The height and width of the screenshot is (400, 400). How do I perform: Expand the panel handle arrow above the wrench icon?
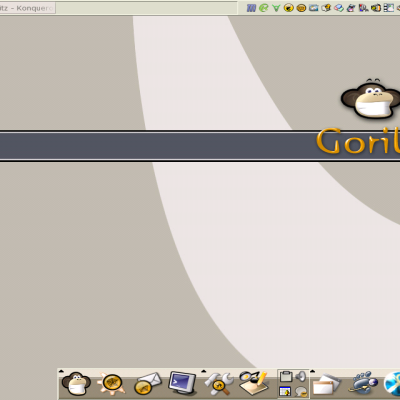pos(204,371)
